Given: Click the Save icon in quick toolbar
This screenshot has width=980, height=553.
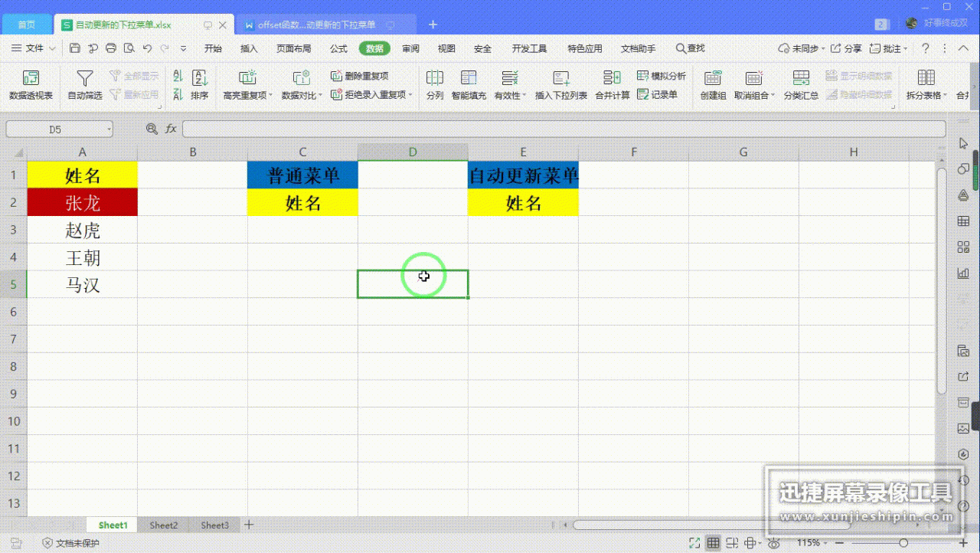Looking at the screenshot, I should pos(74,48).
